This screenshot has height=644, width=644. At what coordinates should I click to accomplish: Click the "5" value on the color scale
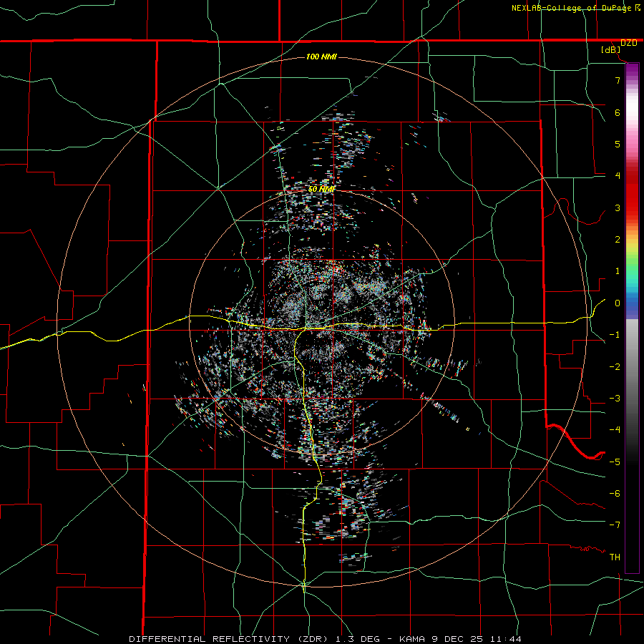pyautogui.click(x=618, y=144)
